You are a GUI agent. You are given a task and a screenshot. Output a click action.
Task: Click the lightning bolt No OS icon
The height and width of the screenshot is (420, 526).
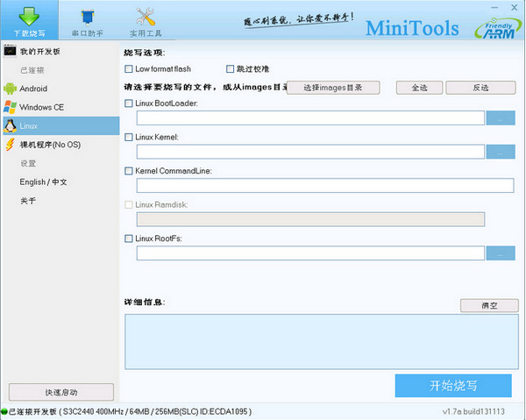(10, 145)
